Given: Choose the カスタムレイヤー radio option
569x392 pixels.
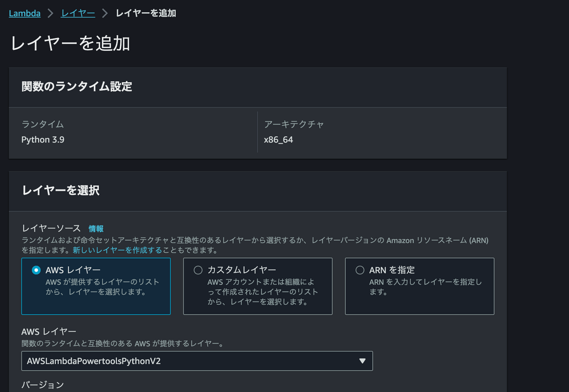Looking at the screenshot, I should coord(198,270).
